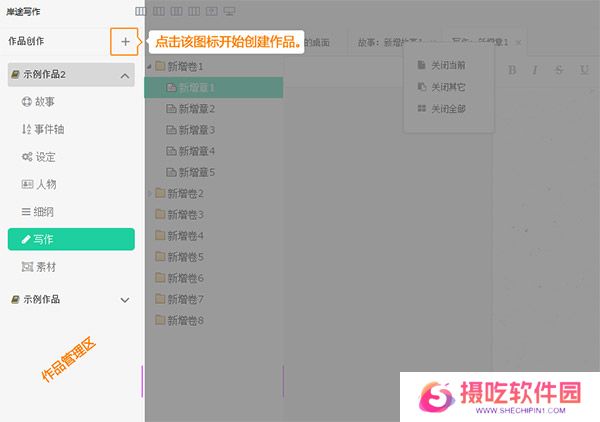Toggle strikethrough formatting with S
The image size is (600, 422).
click(x=559, y=70)
